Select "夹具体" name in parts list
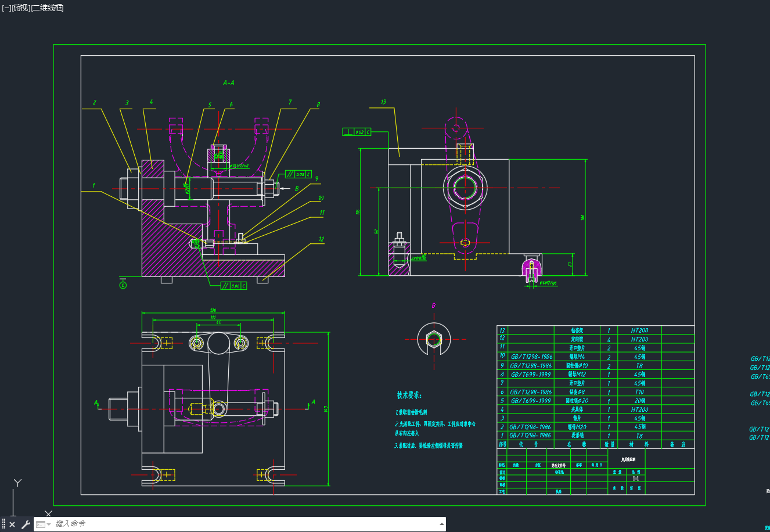Viewport: 770px width, 532px height. 577,409
